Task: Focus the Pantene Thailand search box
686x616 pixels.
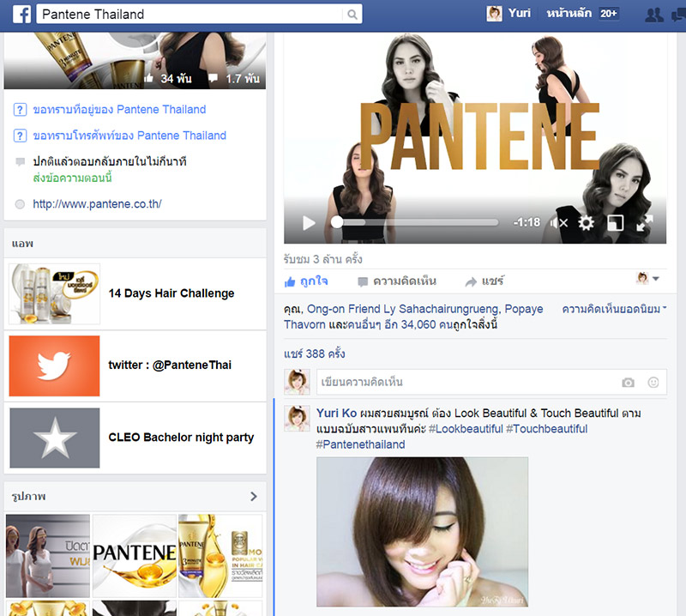Action: pos(199,15)
